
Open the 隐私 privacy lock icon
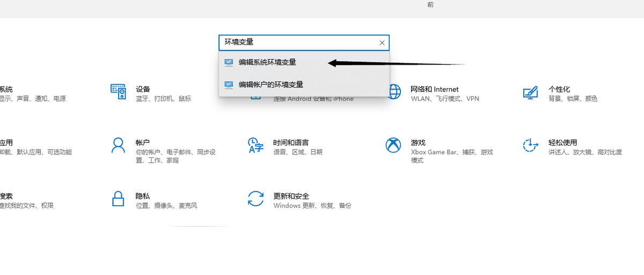pos(118,198)
